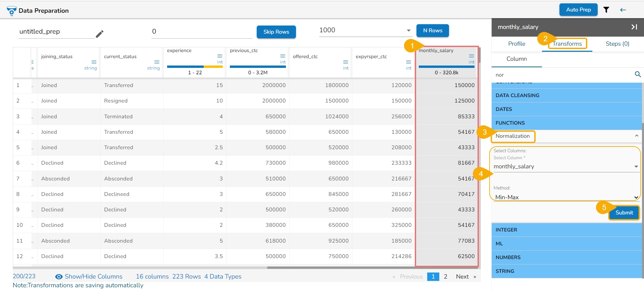
Task: Open the monthly_salary column menu icon
Action: [x=472, y=56]
